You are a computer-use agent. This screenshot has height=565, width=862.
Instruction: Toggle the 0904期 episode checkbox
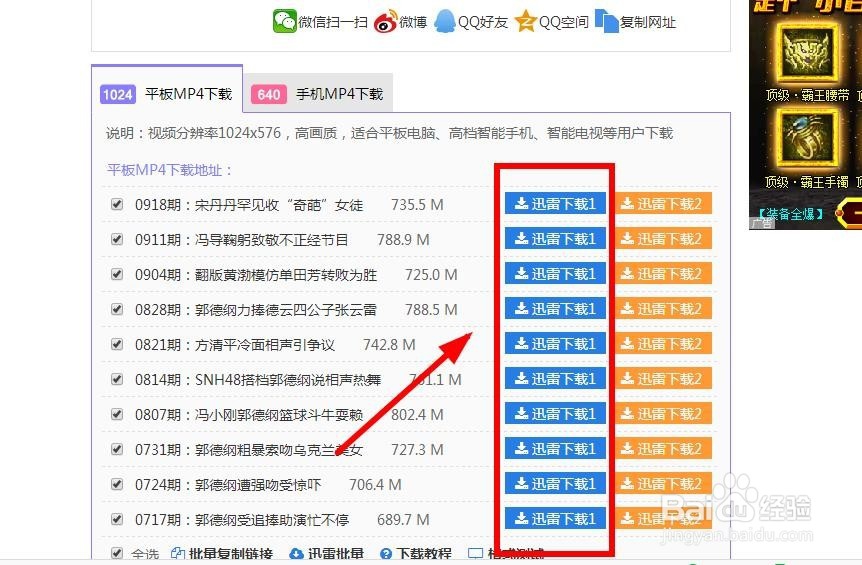tap(117, 274)
